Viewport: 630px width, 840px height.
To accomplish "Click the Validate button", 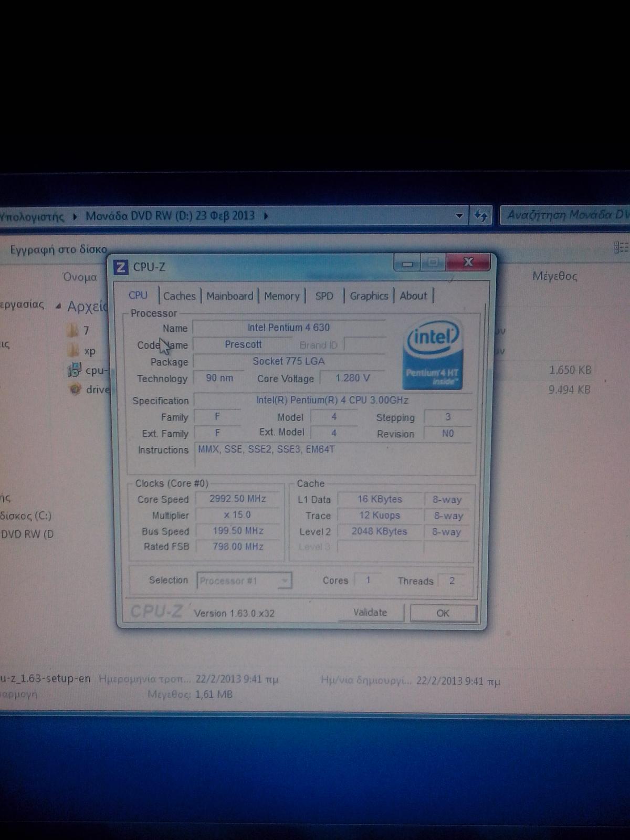I will coord(370,613).
